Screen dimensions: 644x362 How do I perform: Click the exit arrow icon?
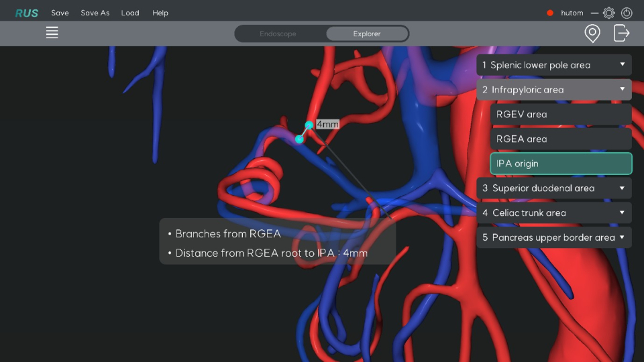(622, 33)
